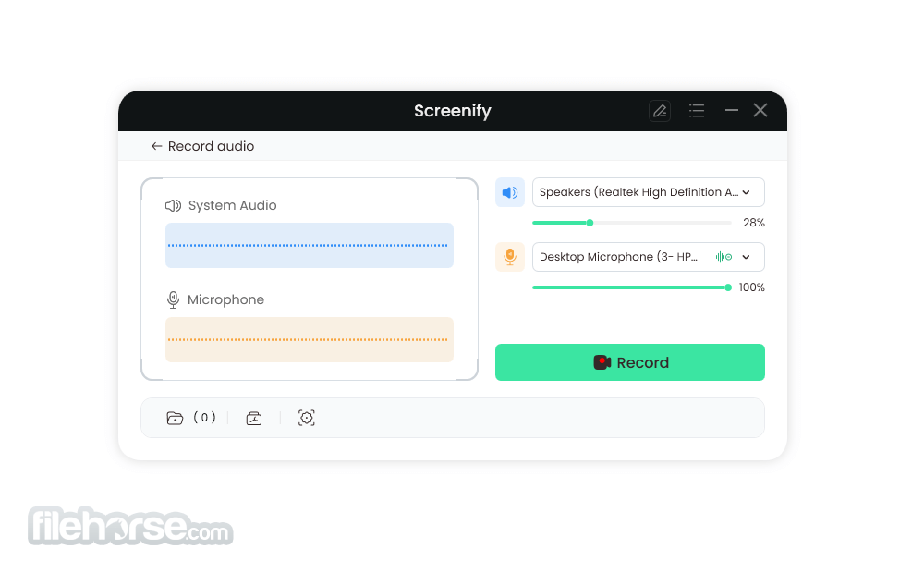924x573 pixels.
Task: Minimize the Screenify window
Action: [731, 110]
